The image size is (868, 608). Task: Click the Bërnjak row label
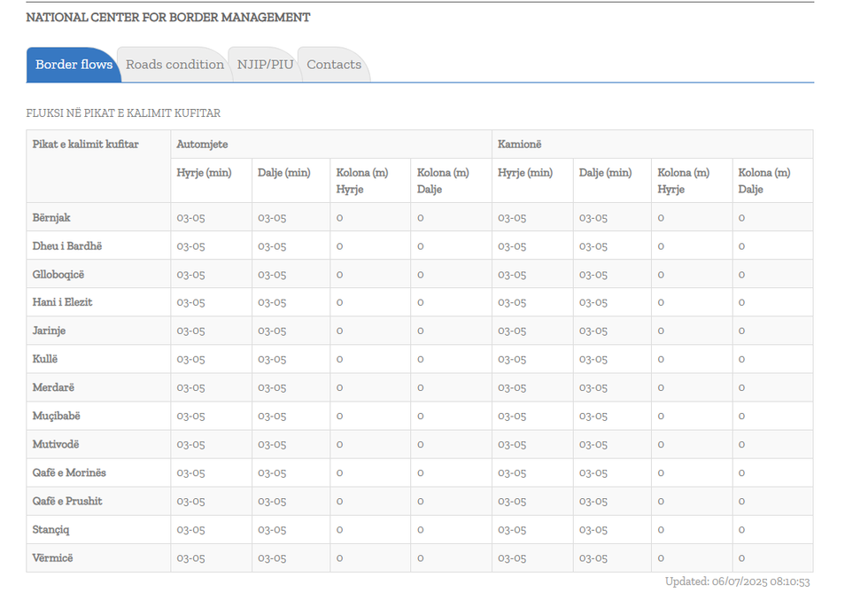[51, 217]
